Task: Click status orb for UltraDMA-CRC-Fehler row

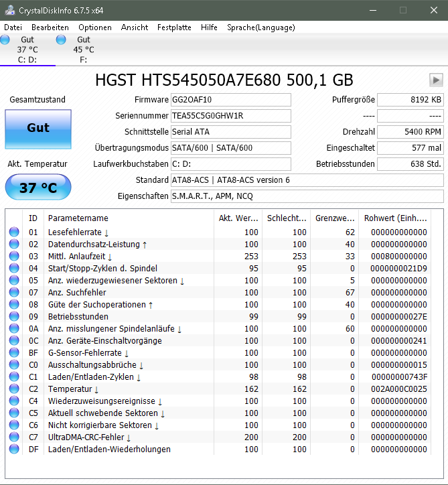Action: [14, 437]
